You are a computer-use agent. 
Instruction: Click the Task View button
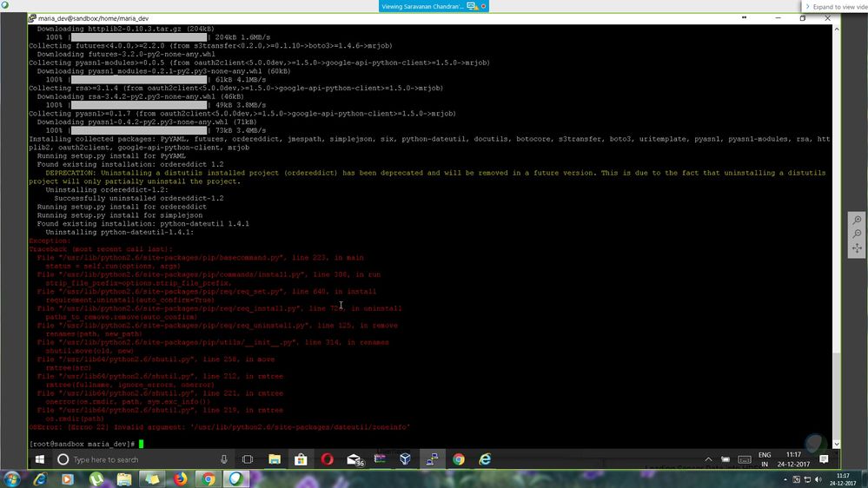click(248, 459)
